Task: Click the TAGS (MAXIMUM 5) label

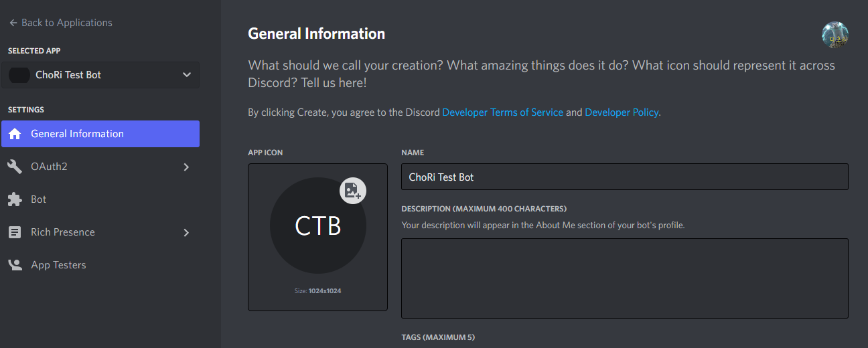Action: click(x=438, y=337)
